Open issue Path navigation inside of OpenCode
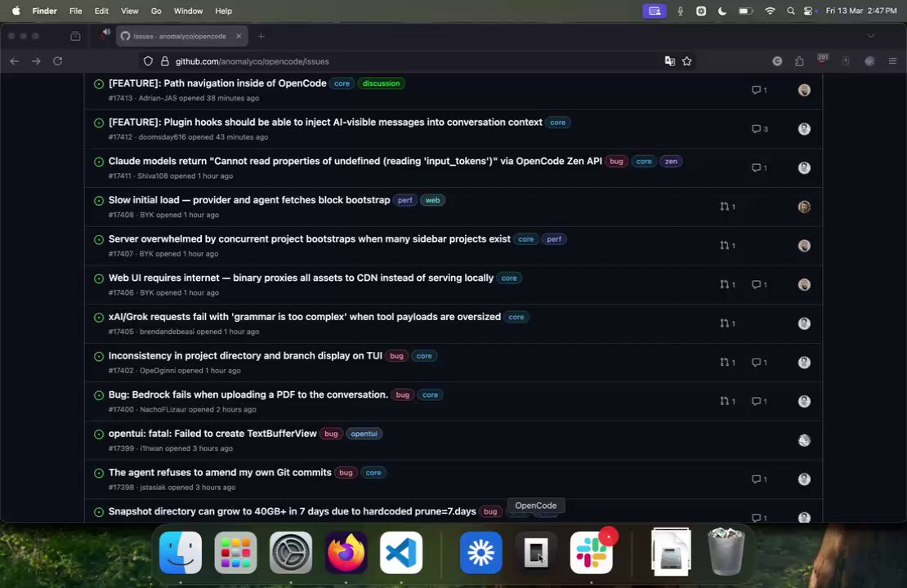This screenshot has width=907, height=588. [217, 83]
